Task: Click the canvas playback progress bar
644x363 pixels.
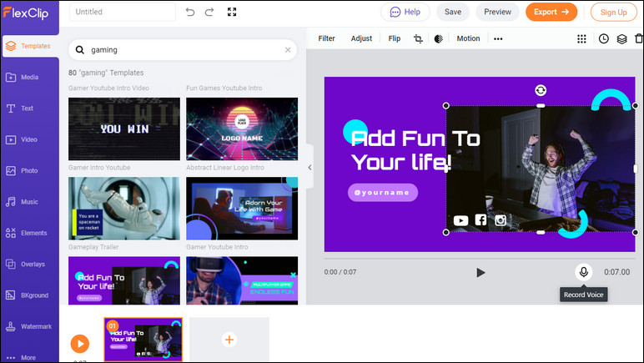Action: tap(480, 259)
